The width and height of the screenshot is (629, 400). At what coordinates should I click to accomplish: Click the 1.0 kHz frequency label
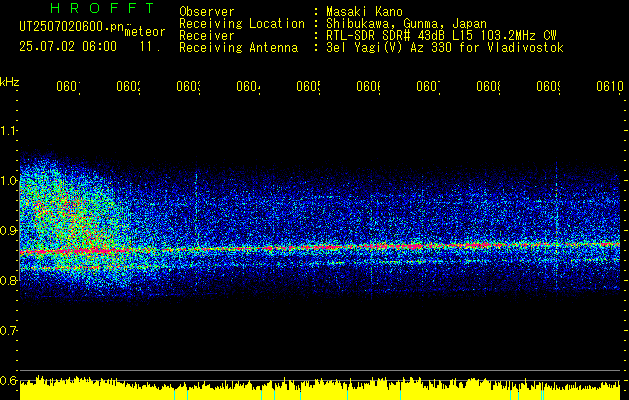pos(8,180)
